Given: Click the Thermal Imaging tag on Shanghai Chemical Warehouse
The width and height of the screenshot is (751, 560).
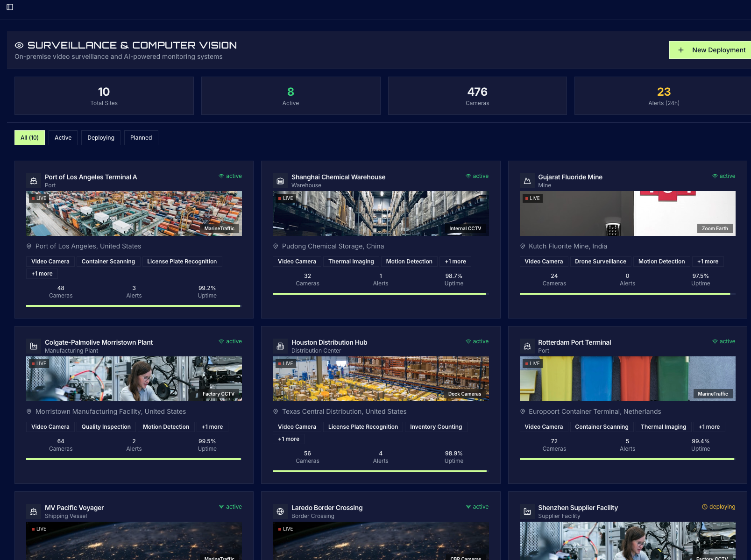Looking at the screenshot, I should click(x=351, y=262).
